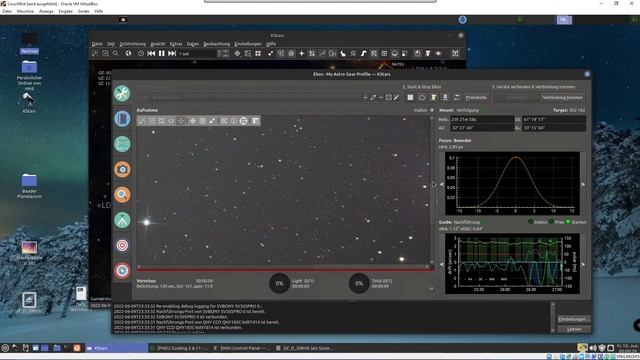Image resolution: width=640 pixels, height=360 pixels.
Task: Rewind time in KStars toolbar
Action: (151, 53)
